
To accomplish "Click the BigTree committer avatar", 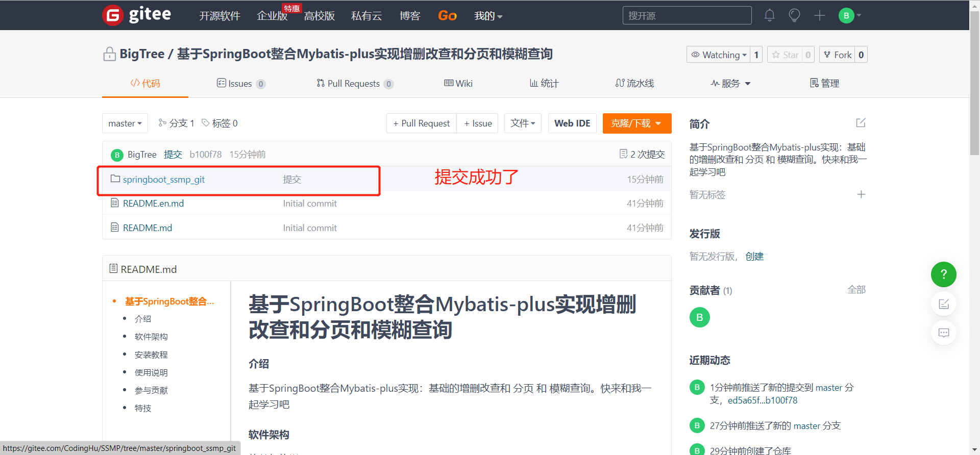I will coord(117,155).
